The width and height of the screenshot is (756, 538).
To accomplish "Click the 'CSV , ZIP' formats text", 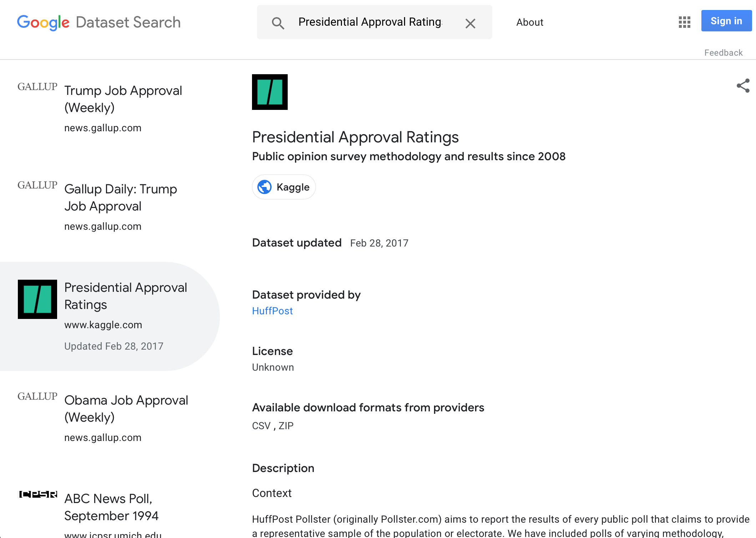I will (x=273, y=426).
